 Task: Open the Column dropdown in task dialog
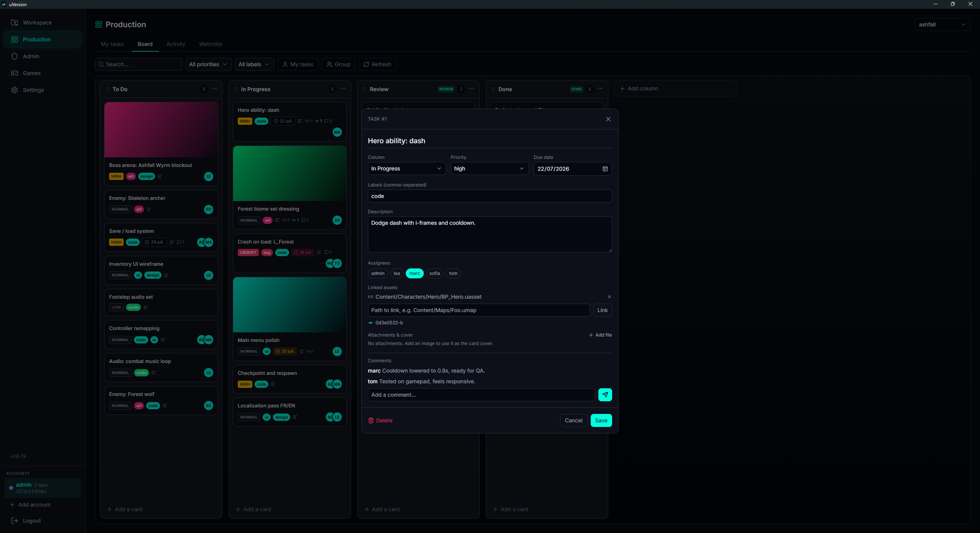[x=407, y=168]
